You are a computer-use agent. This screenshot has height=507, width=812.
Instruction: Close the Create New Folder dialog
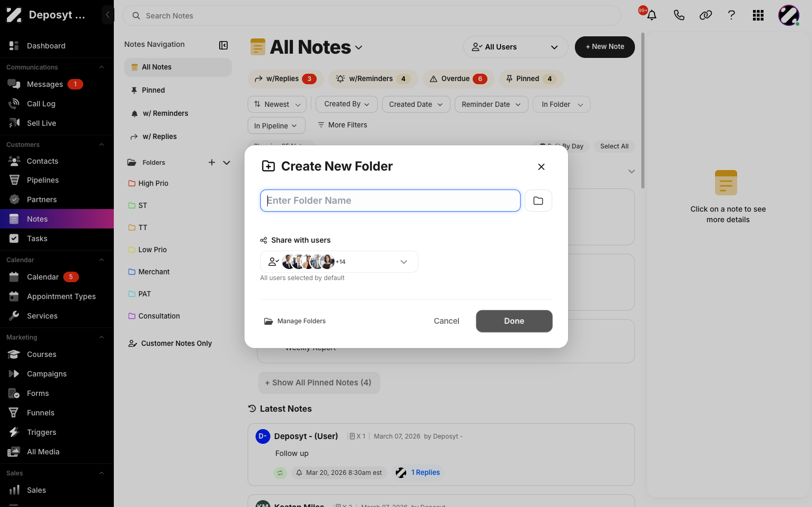pos(541,167)
